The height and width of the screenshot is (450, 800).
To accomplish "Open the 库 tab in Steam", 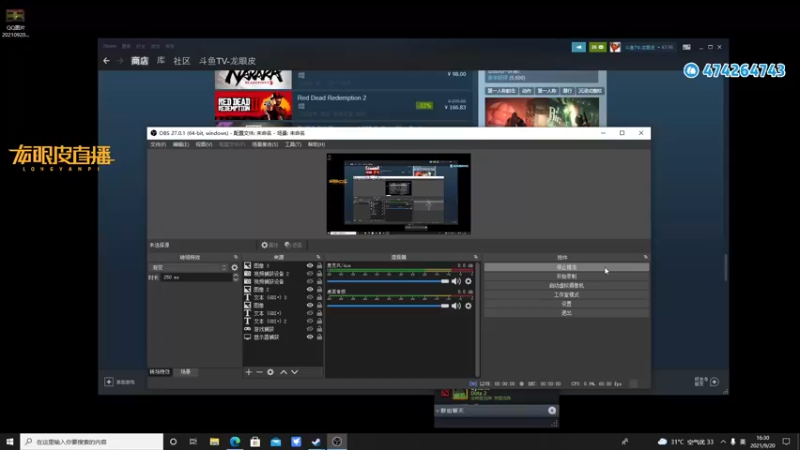I will (161, 61).
